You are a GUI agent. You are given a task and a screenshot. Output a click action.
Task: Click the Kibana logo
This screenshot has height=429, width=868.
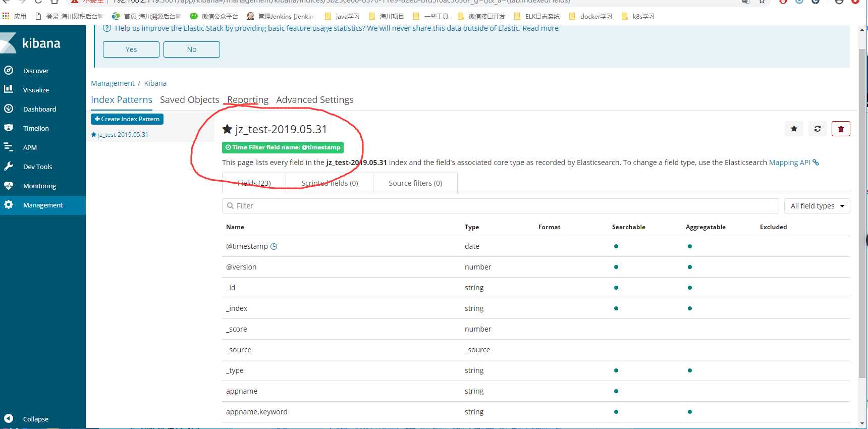coord(31,43)
